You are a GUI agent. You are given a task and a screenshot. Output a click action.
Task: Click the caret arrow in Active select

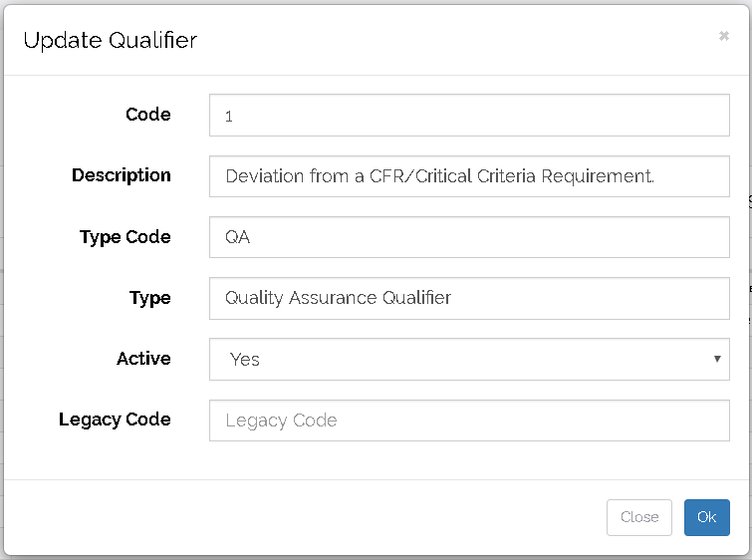click(717, 359)
